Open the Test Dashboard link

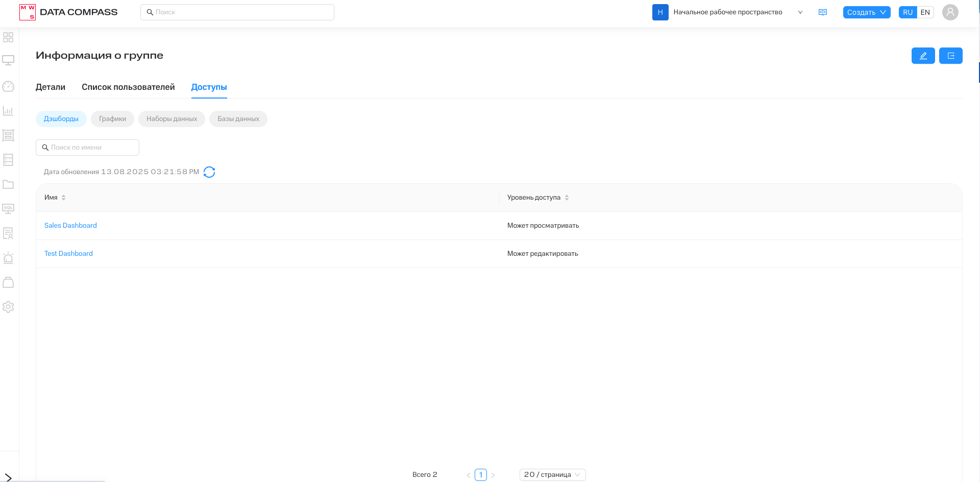[68, 254]
